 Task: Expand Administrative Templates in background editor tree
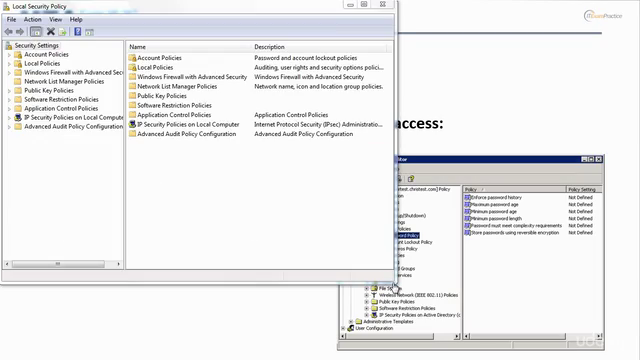click(x=351, y=322)
